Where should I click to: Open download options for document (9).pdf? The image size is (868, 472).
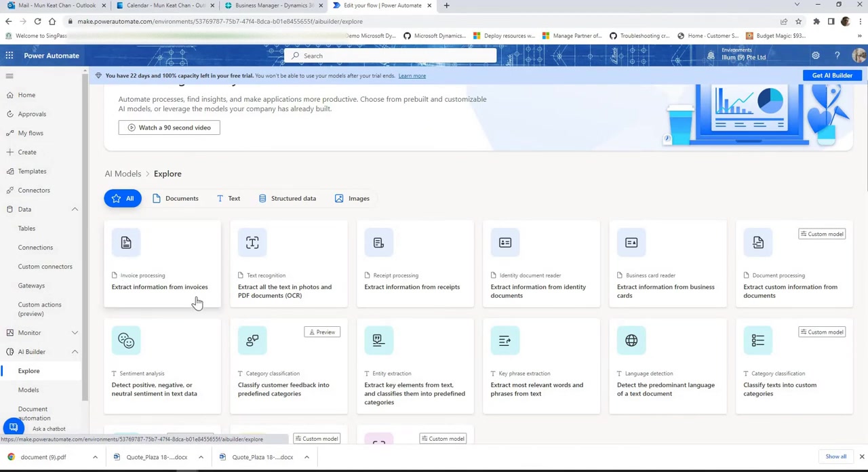(x=95, y=457)
